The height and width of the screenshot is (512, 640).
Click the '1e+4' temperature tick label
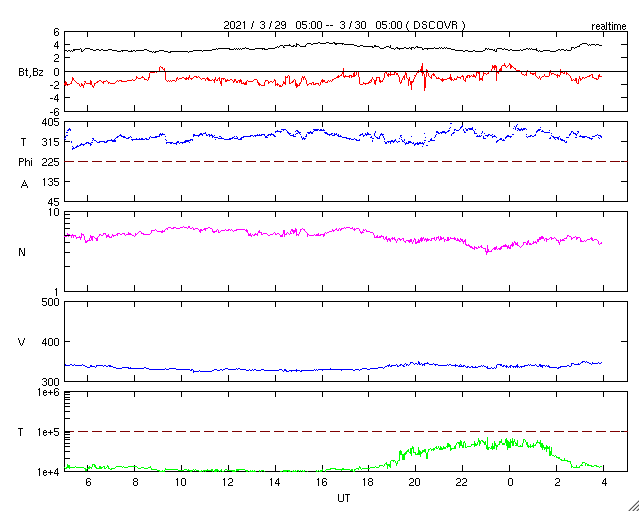[48, 472]
